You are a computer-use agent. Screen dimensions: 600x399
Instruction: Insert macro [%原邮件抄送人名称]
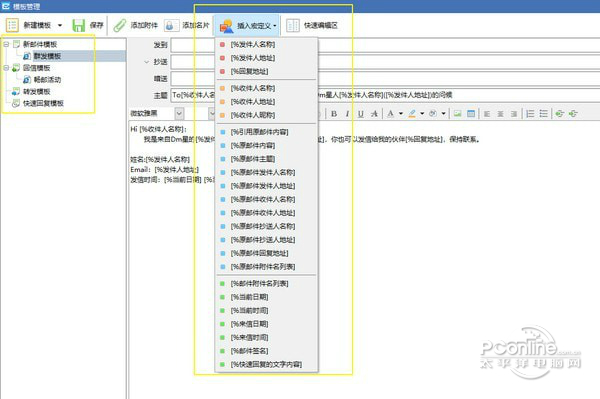[x=266, y=226]
